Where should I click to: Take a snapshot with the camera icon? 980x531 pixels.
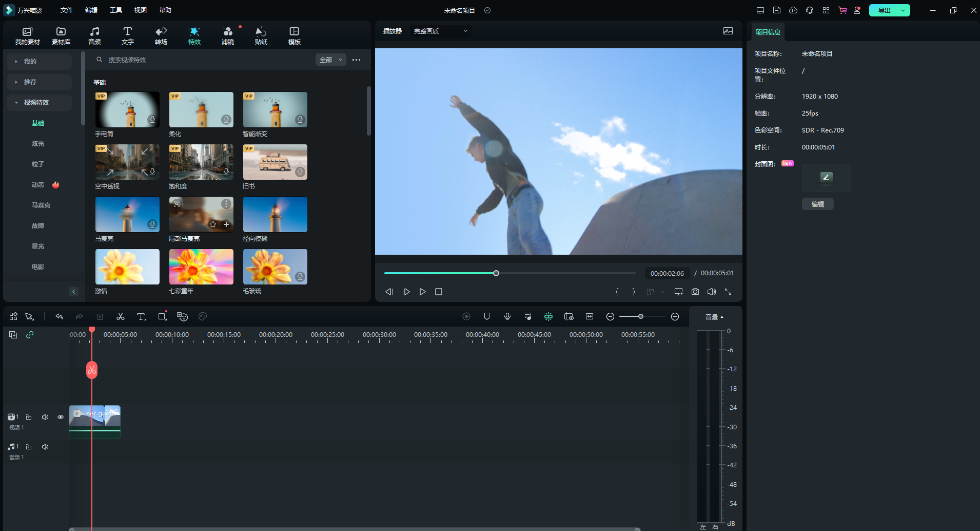pyautogui.click(x=695, y=292)
